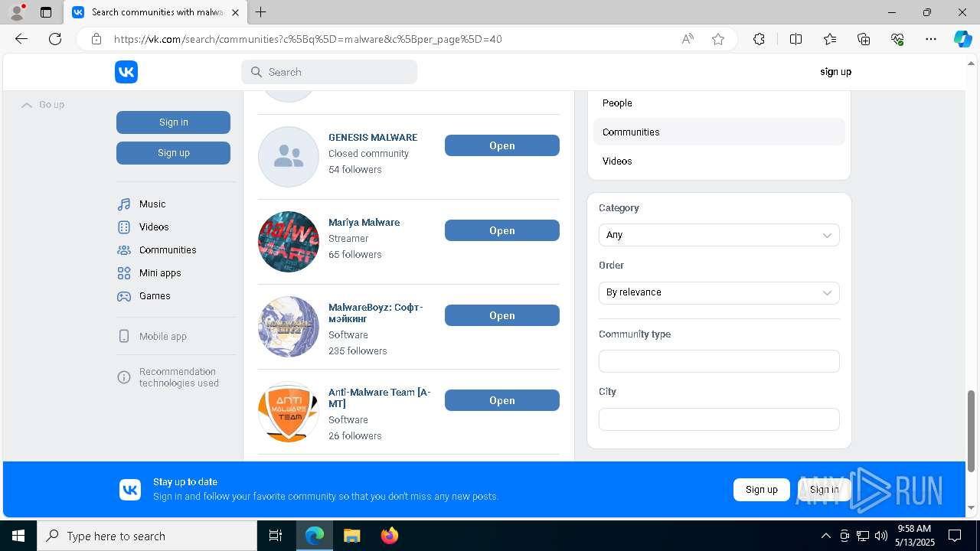Open the Browser essentials heart icon
Screen dimensions: 980x551
click(897, 39)
